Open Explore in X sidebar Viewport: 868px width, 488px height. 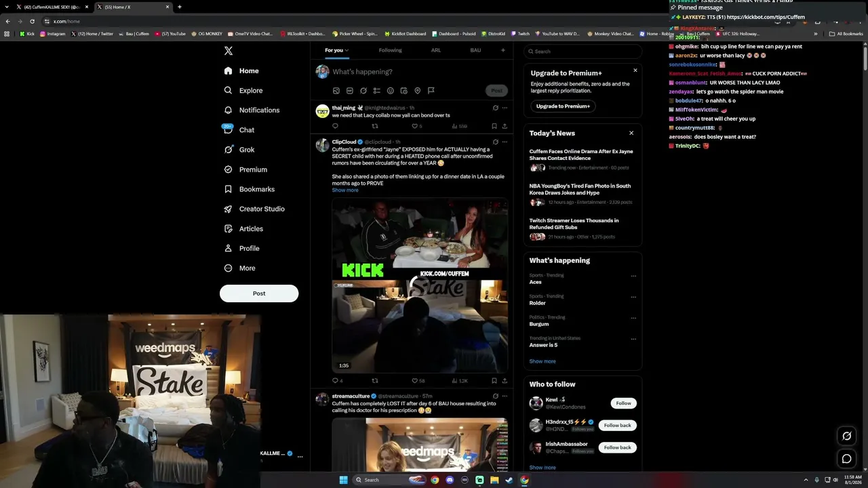[x=243, y=90]
